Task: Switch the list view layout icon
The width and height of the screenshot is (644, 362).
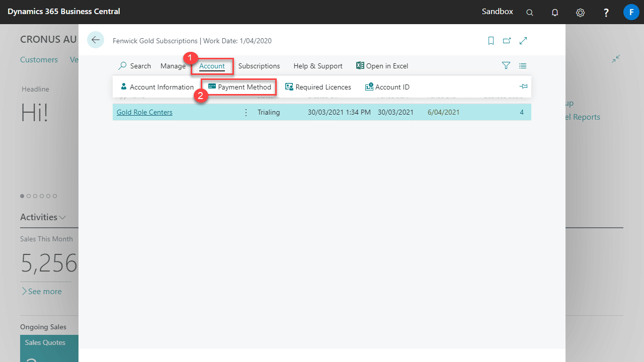Action: click(x=523, y=66)
